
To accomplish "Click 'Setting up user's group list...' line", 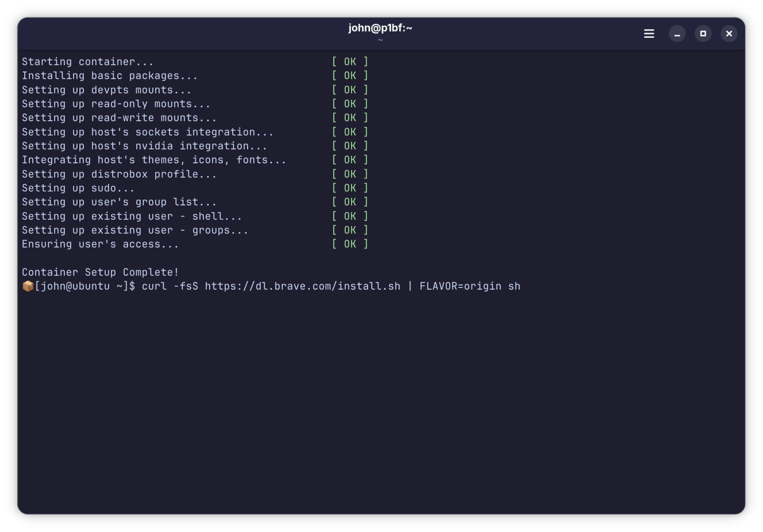I will pos(119,202).
